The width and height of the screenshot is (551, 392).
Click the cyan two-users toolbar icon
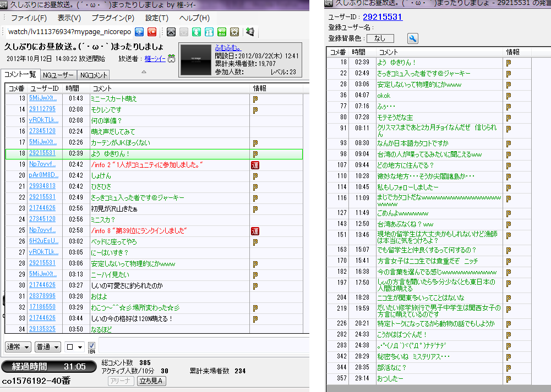[209, 32]
